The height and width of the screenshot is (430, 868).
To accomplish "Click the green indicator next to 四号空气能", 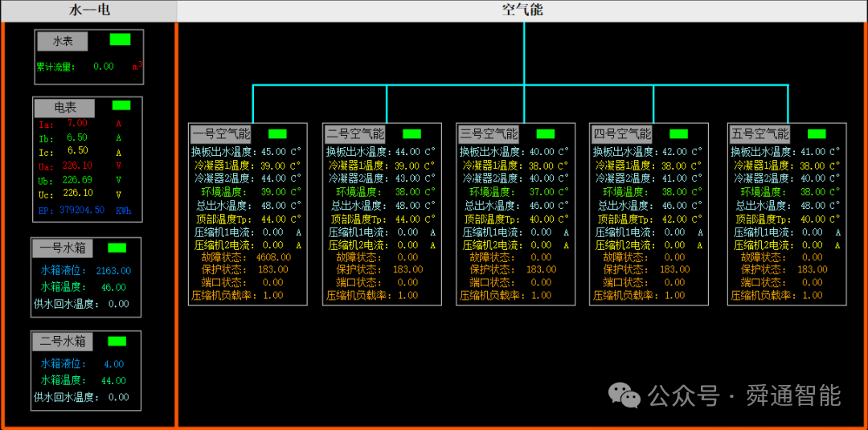I will (x=678, y=134).
